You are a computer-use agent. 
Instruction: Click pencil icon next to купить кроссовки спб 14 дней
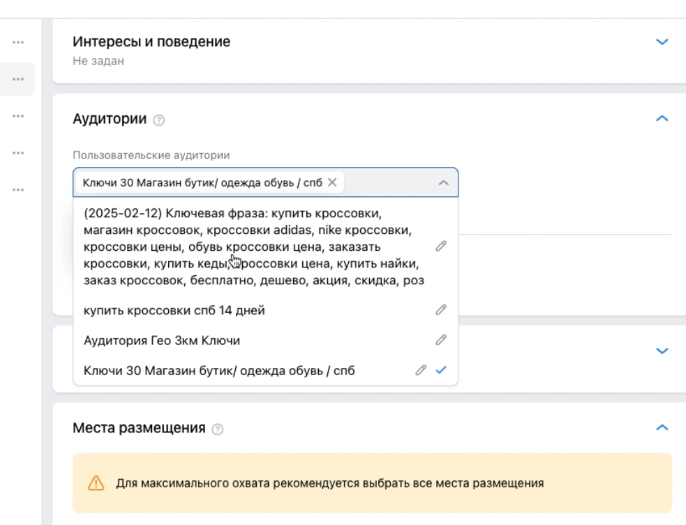coord(441,310)
